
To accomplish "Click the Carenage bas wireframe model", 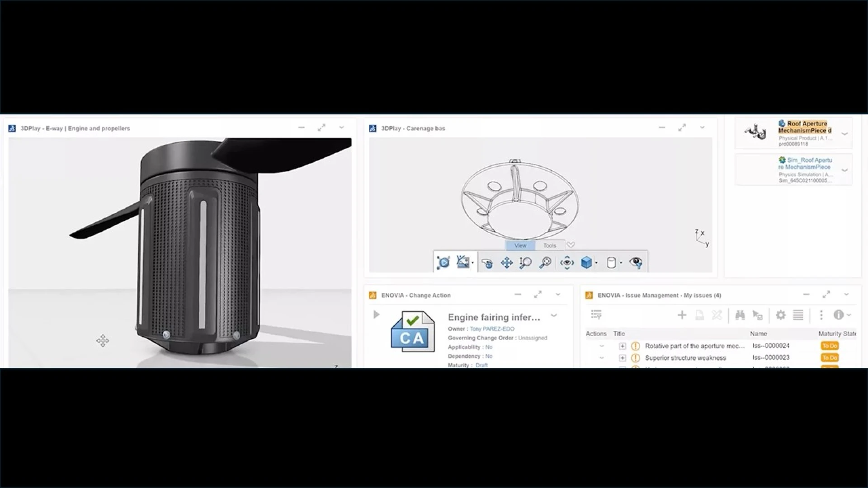I will coord(520,199).
